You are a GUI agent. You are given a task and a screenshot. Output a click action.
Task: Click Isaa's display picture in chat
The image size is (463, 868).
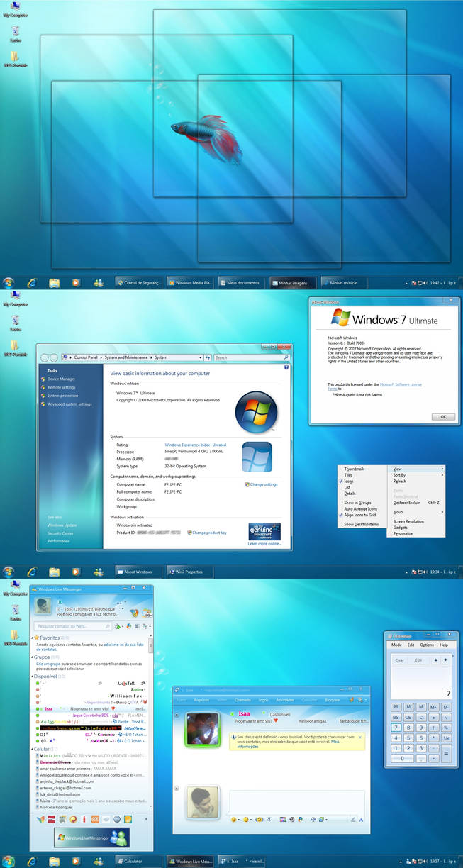(203, 730)
